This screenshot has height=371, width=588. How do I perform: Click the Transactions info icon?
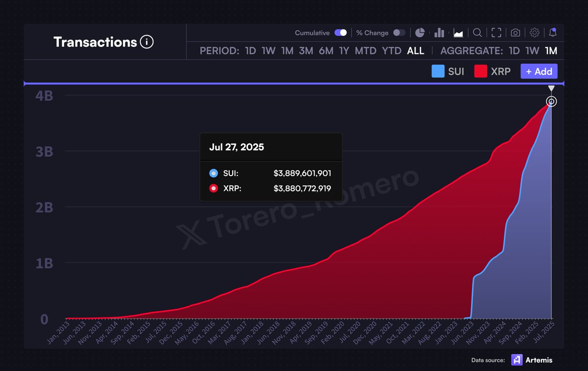tap(147, 42)
